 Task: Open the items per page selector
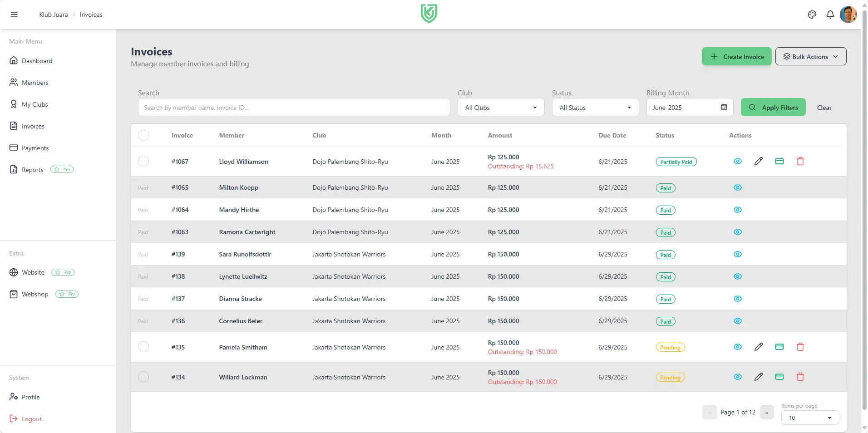[809, 417]
